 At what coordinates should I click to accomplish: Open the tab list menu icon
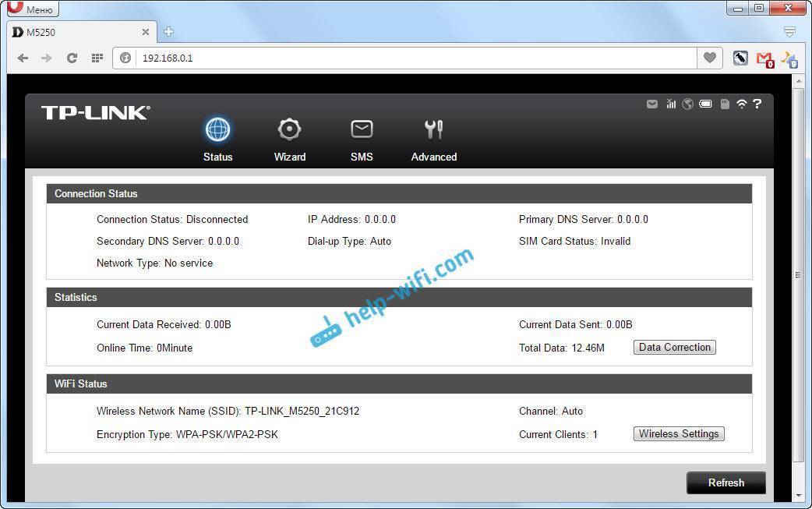click(x=789, y=32)
